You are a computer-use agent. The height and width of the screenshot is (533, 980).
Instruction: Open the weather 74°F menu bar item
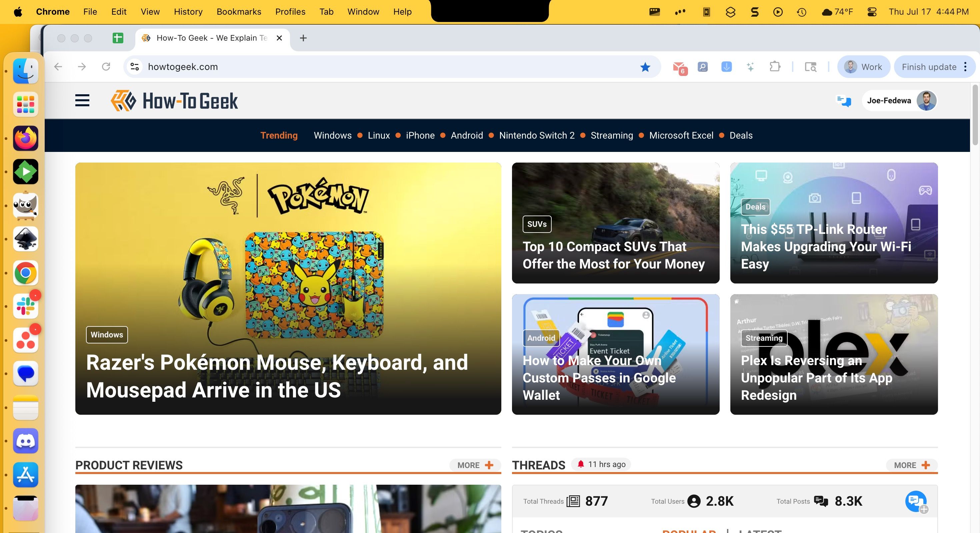point(837,12)
